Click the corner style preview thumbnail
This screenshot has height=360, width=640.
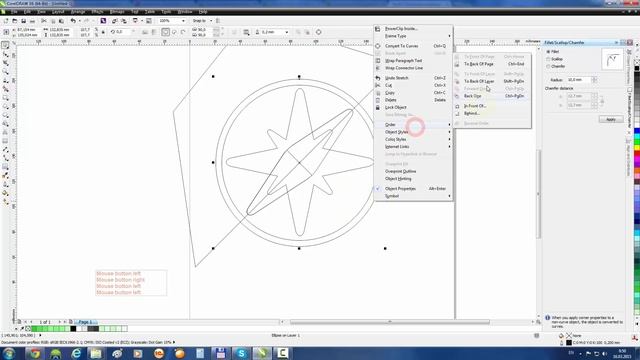click(x=612, y=60)
